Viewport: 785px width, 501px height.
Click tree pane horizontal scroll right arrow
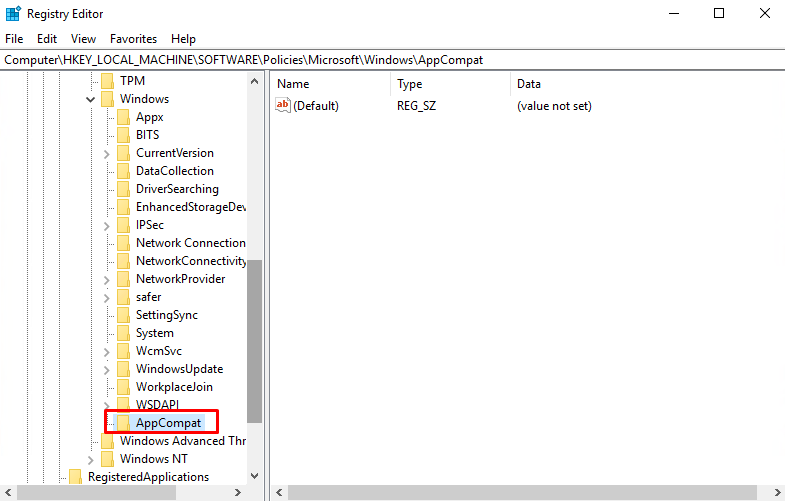pos(238,492)
